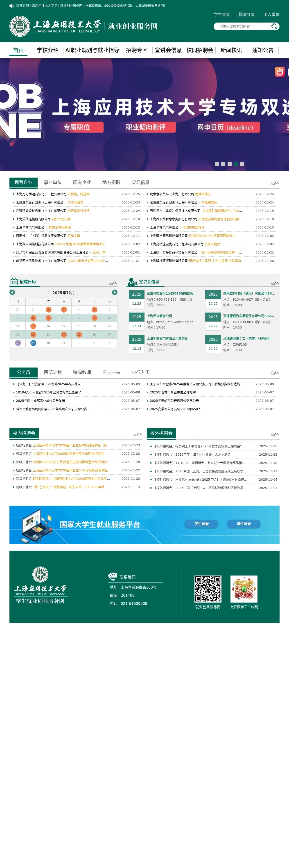
Task: Click 网申日历 deadline banner button
Action: (225, 127)
